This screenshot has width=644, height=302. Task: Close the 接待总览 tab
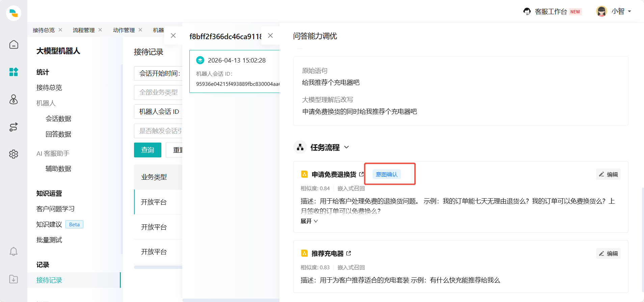60,30
